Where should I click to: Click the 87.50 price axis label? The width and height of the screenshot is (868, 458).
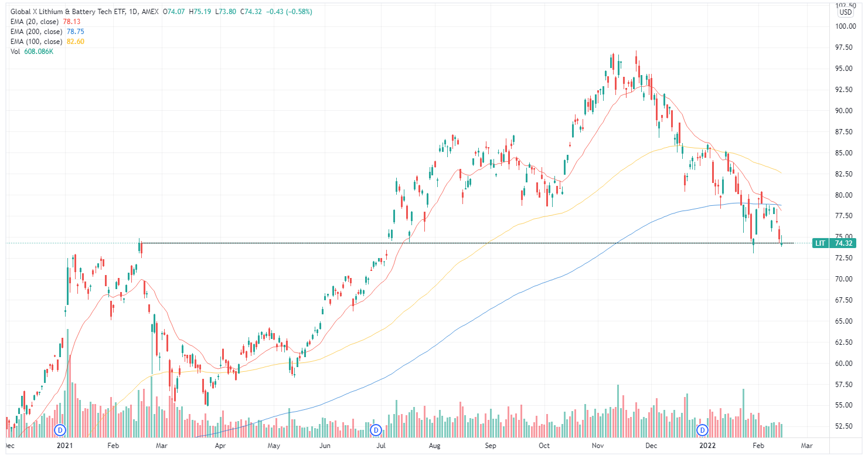845,132
